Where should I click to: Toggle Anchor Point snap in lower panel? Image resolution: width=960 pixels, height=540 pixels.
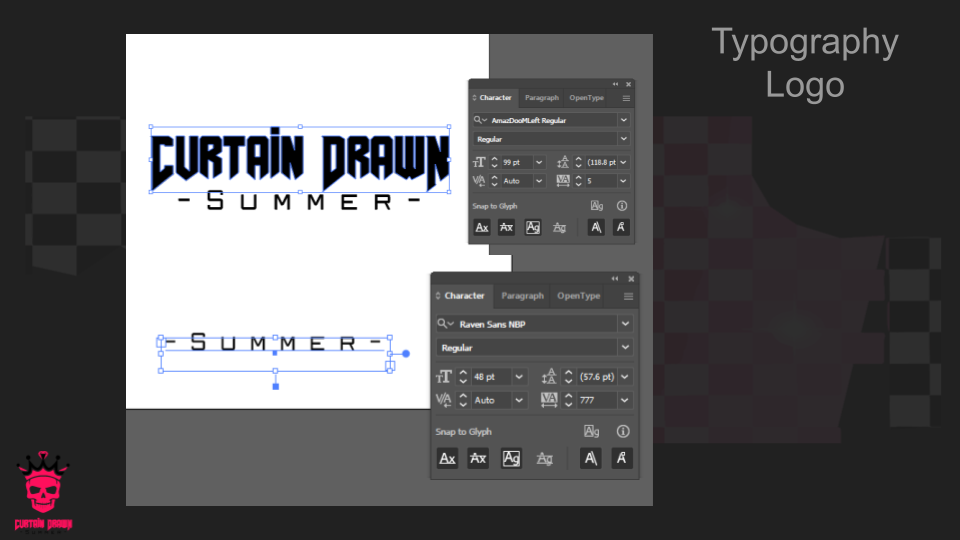click(x=621, y=458)
